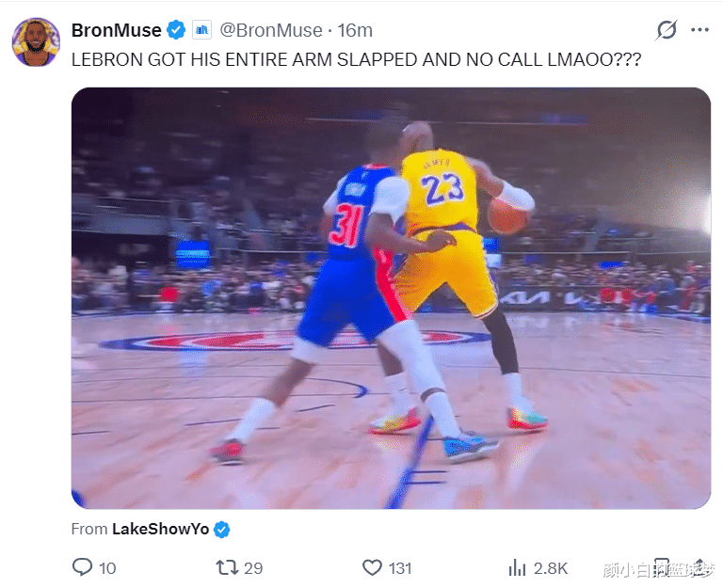Screen dimensions: 723x588
Task: Click the blue verified badge beside BronMuse
Action: (x=176, y=30)
